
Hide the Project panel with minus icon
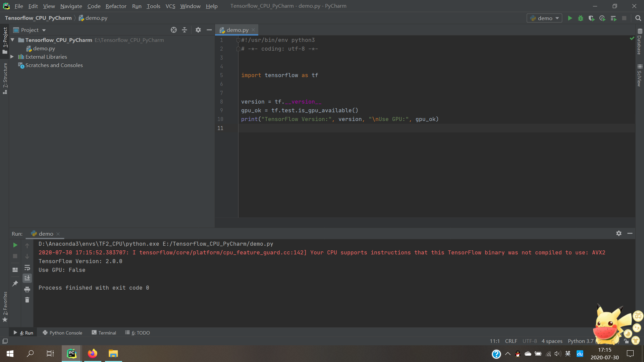point(209,30)
